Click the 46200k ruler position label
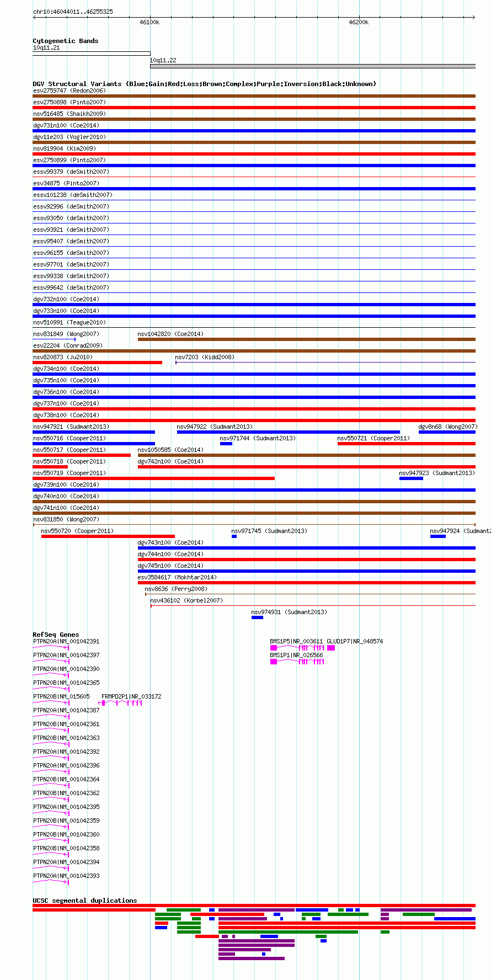 359,22
